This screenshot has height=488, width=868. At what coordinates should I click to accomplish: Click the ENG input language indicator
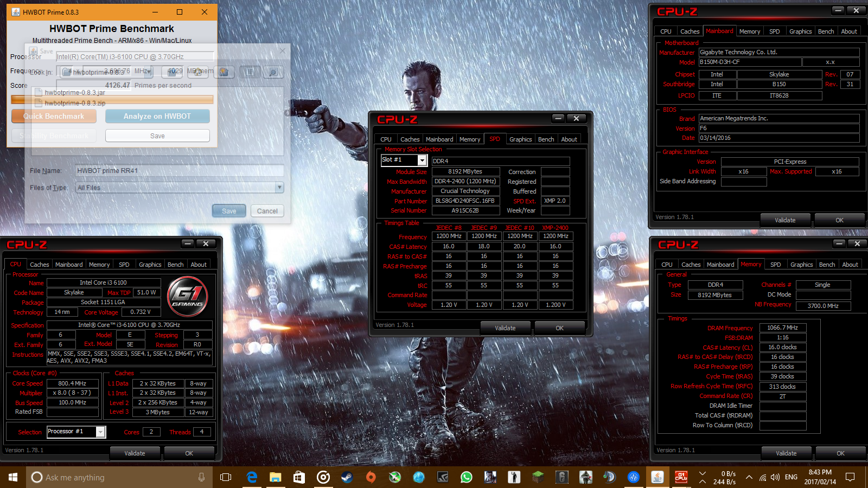tap(791, 477)
